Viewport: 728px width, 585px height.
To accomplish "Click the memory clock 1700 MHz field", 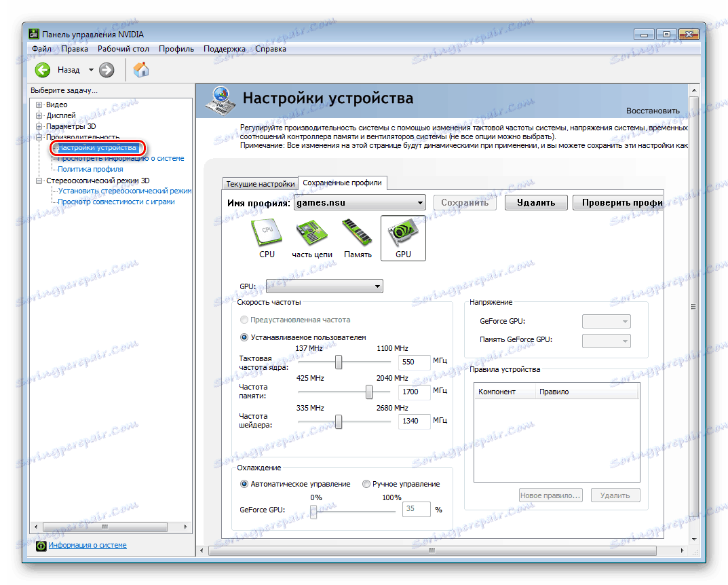I will (414, 392).
